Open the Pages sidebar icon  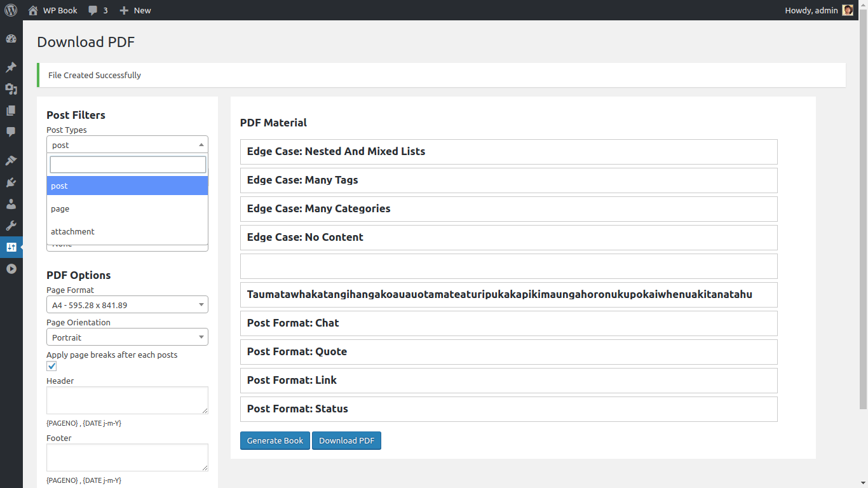pyautogui.click(x=11, y=111)
